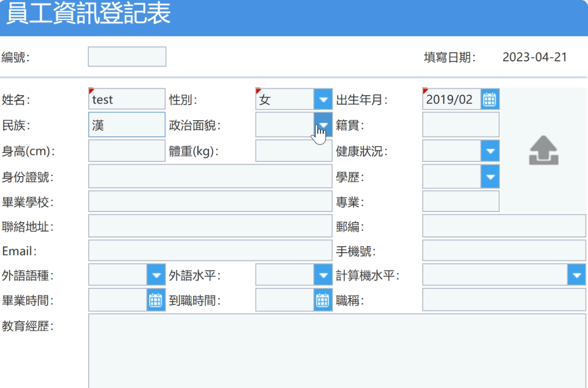Click the 性別 value 女

[x=265, y=100]
